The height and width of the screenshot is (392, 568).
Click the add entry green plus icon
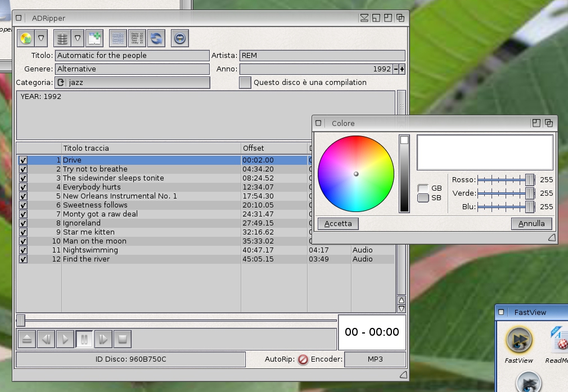tap(94, 38)
